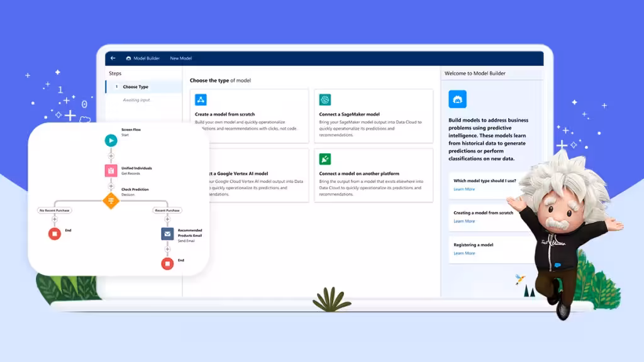Select the orange Check Prediction decision icon
Viewport: 644px width, 362px height.
(111, 201)
